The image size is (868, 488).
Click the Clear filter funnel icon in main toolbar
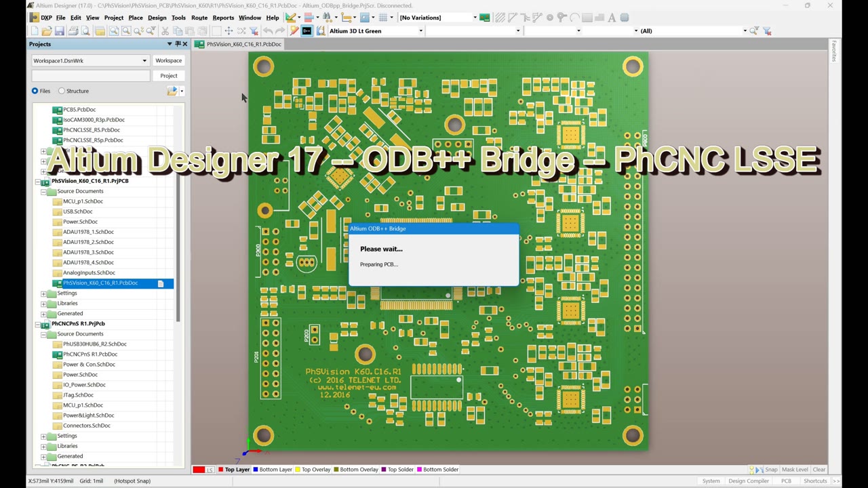(x=254, y=30)
